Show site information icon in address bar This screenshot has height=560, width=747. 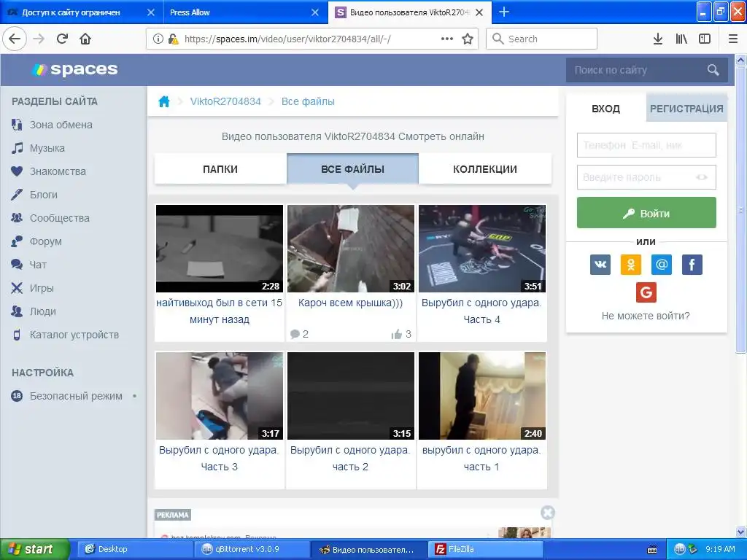pyautogui.click(x=158, y=39)
